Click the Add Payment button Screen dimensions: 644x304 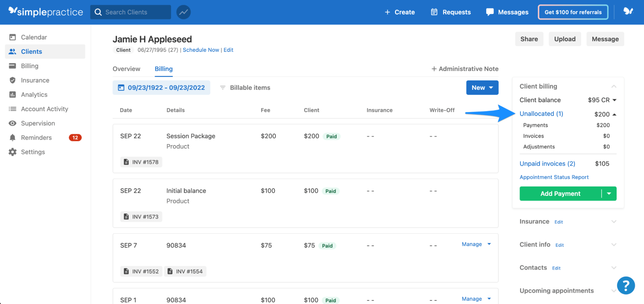click(560, 193)
